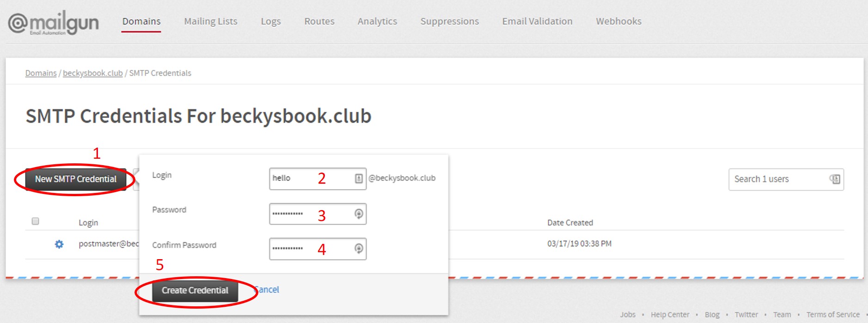Click the Mailgun logo
This screenshot has width=868, height=323.
coord(54,23)
